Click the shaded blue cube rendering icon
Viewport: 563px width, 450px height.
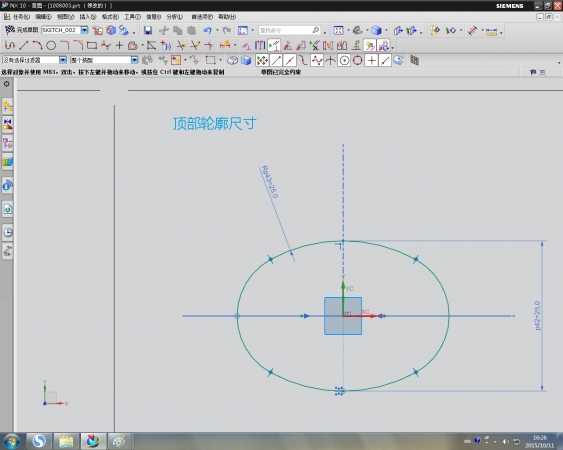pos(376,31)
